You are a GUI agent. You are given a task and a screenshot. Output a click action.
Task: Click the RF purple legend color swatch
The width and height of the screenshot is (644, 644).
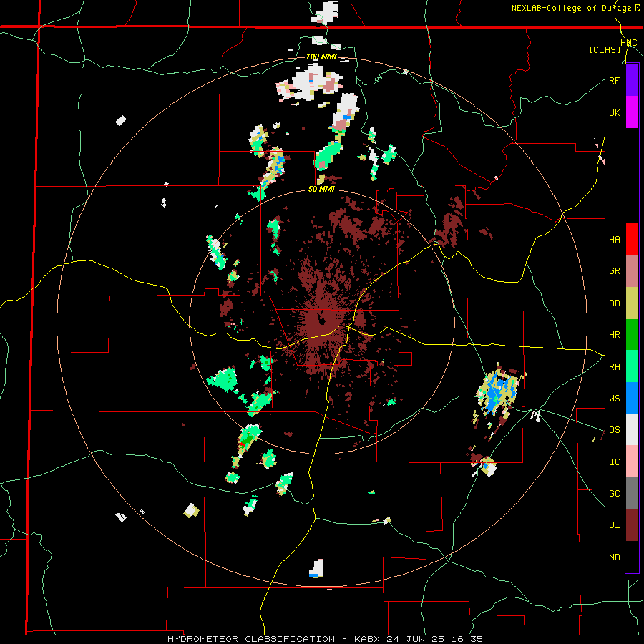coord(632,80)
